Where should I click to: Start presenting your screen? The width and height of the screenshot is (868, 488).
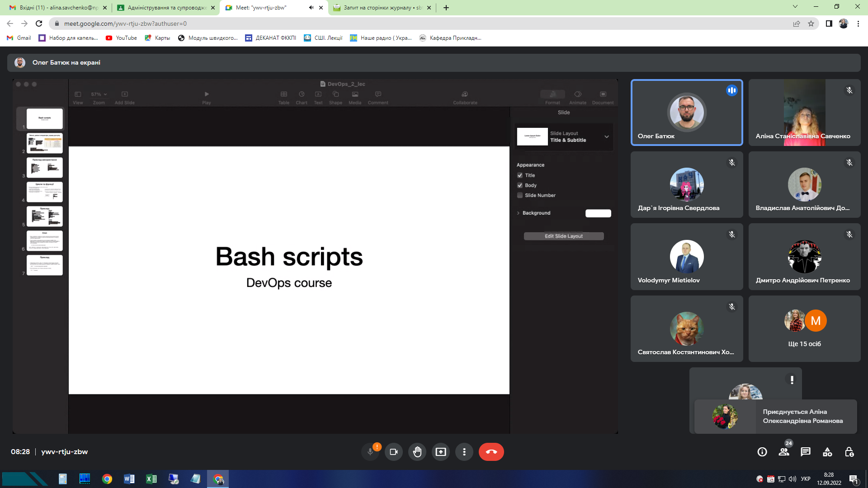pyautogui.click(x=441, y=452)
